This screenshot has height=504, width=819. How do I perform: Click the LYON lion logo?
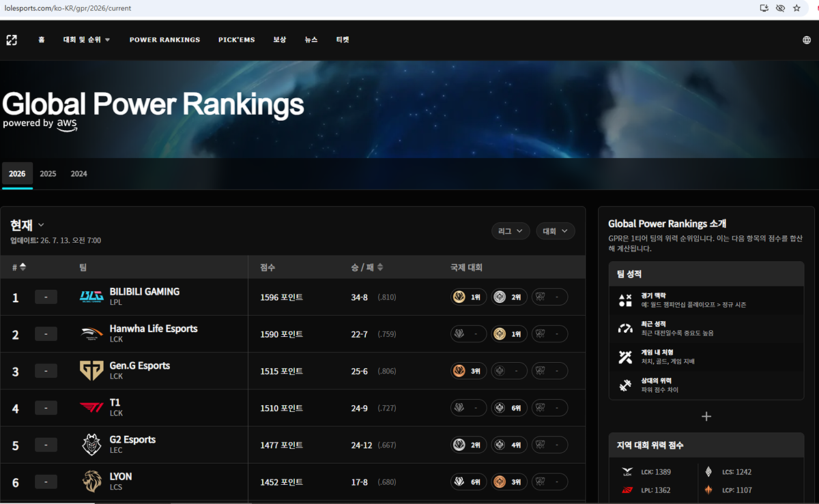click(91, 481)
